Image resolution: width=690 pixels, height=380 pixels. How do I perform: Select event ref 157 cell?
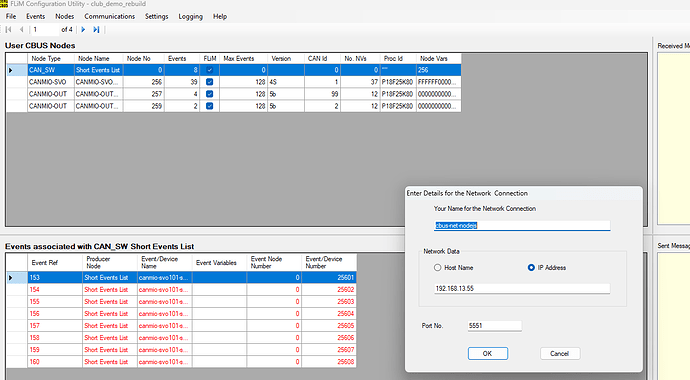click(x=55, y=325)
